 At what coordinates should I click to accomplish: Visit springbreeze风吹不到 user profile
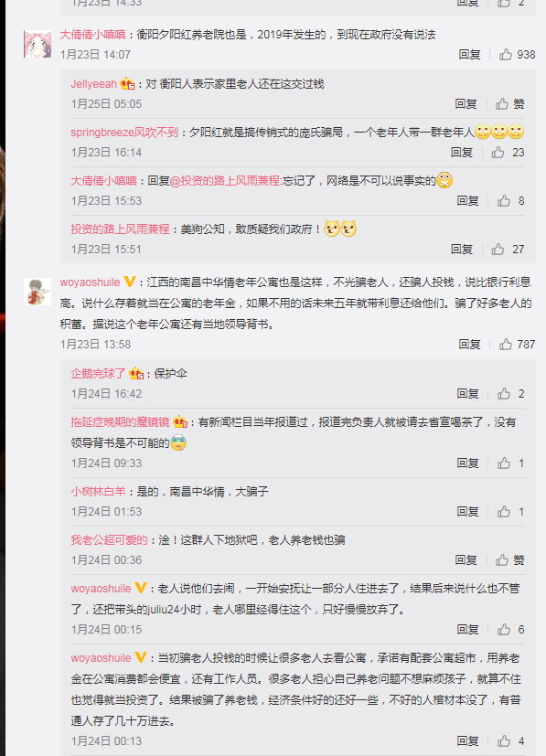[x=124, y=133]
